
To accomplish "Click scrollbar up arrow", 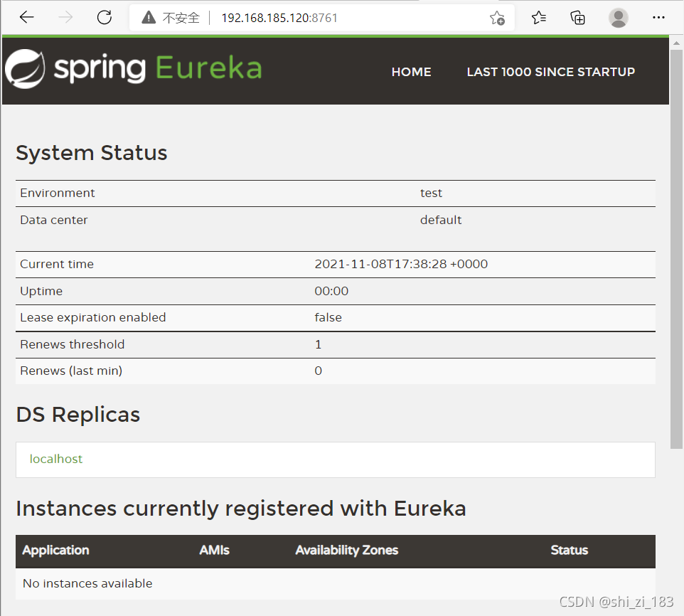I will click(x=677, y=43).
